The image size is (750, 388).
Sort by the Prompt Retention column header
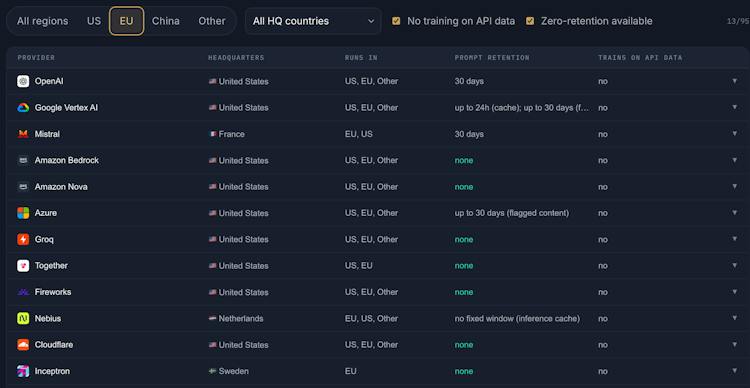click(492, 58)
